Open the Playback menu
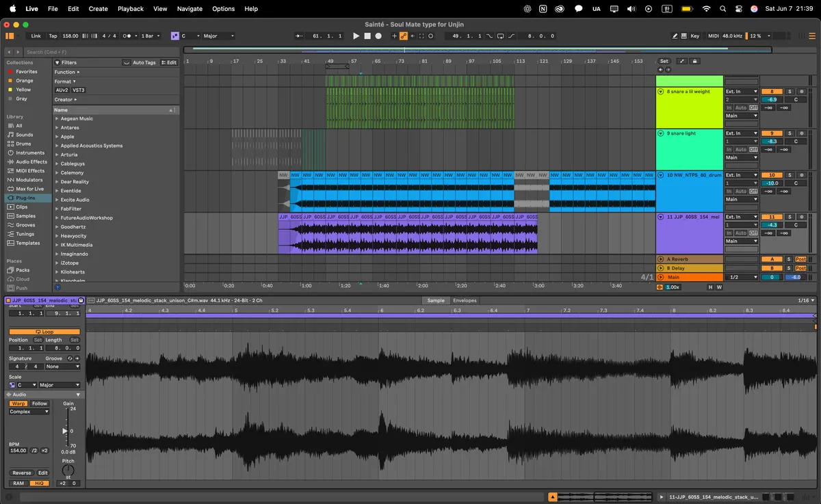The height and width of the screenshot is (504, 821). coord(131,9)
